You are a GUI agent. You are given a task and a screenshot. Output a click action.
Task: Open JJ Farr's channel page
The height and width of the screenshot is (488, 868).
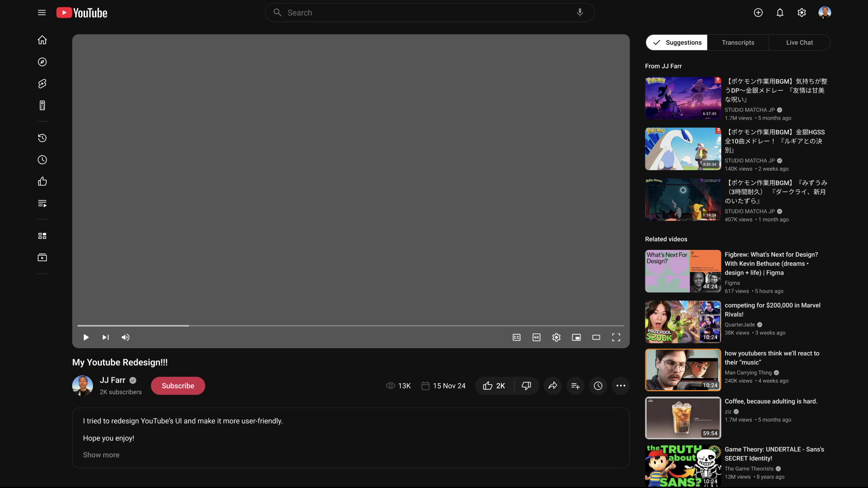tap(113, 380)
